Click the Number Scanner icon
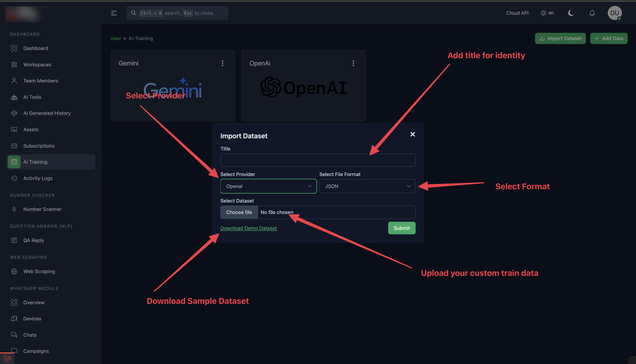 [x=14, y=209]
